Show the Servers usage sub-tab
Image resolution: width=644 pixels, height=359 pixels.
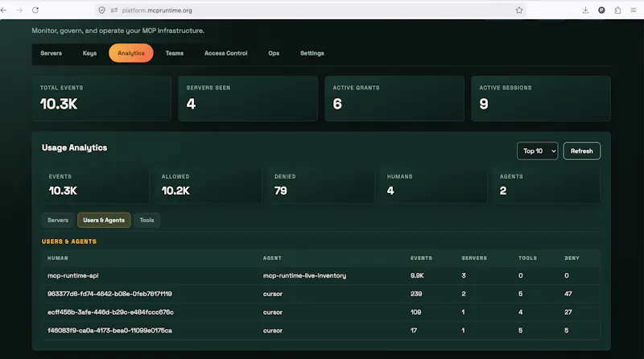tap(58, 221)
